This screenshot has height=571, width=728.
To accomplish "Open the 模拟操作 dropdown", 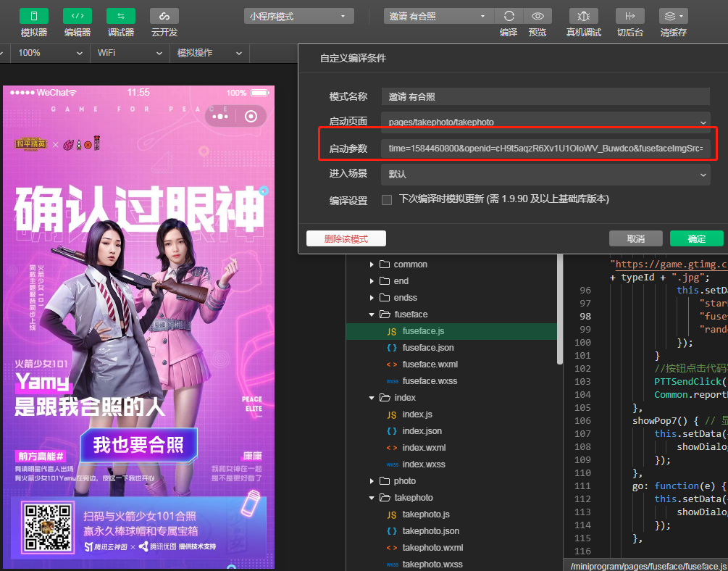I will pyautogui.click(x=210, y=54).
